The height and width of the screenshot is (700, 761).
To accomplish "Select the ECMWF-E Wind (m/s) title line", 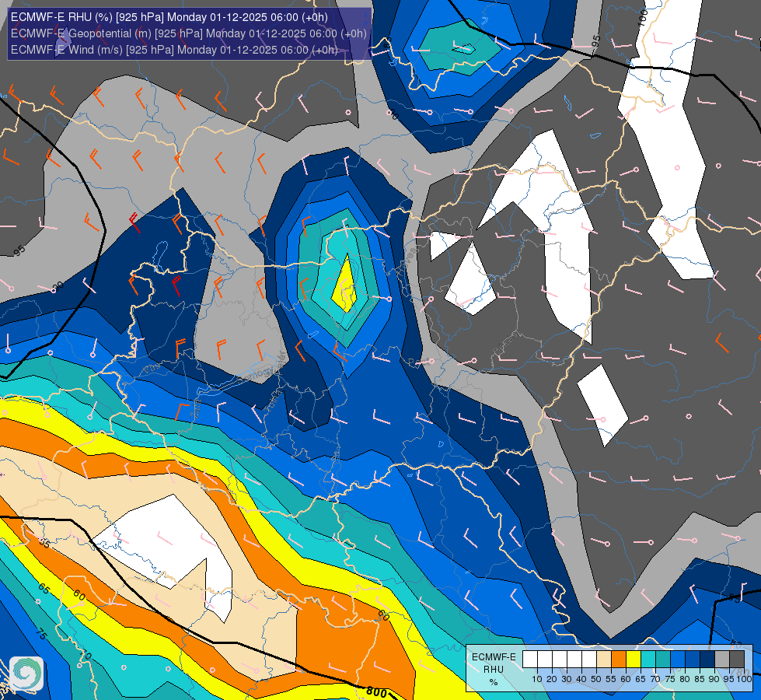I will tap(174, 50).
